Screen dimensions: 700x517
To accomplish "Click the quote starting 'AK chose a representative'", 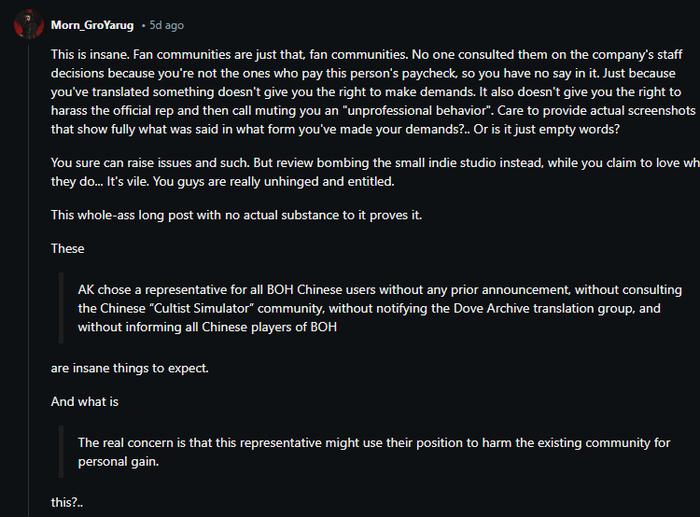I will (379, 308).
